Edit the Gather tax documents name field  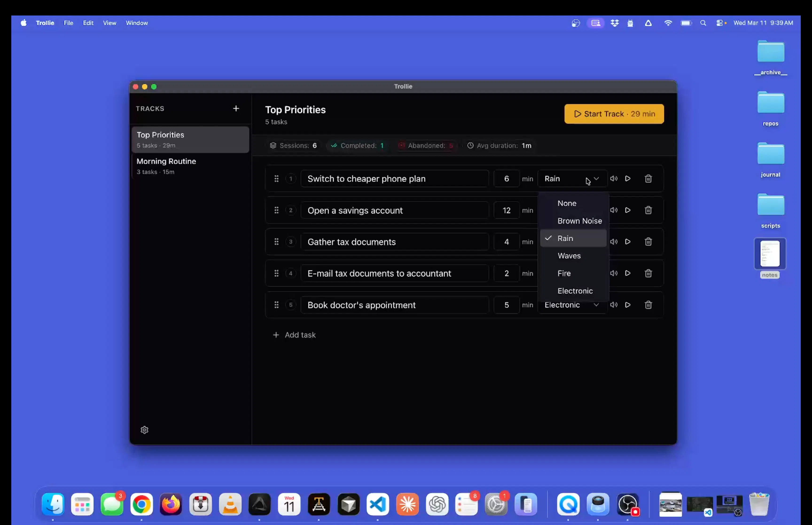394,242
